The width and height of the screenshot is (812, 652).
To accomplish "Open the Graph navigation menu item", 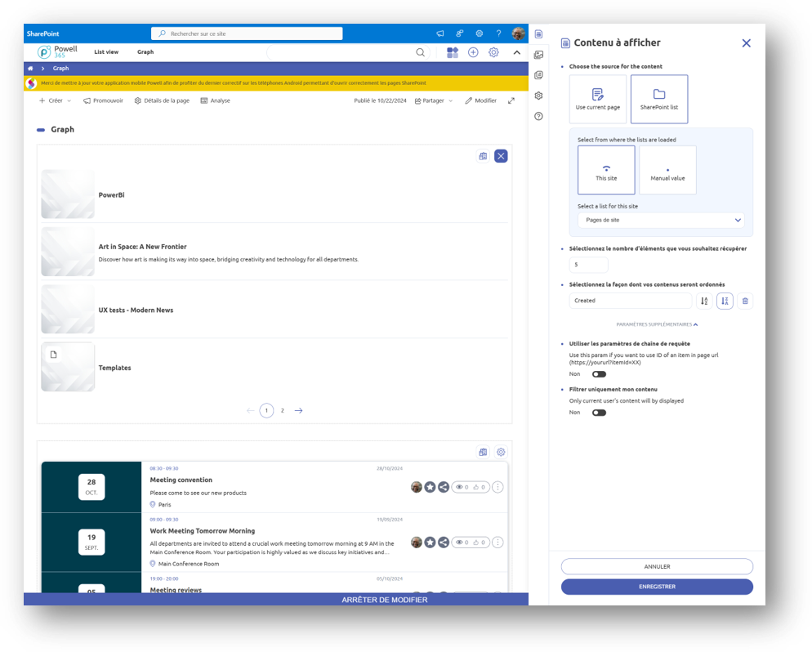I will click(x=145, y=52).
